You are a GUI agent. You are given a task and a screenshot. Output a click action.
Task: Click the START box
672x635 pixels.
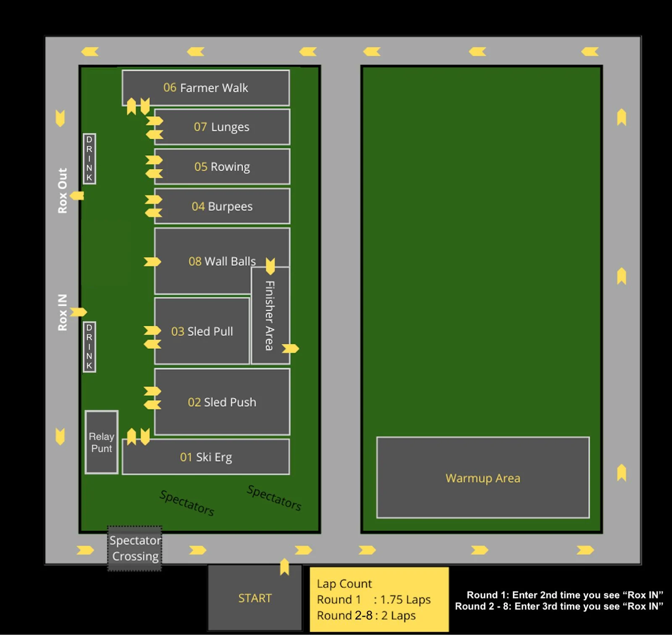255,598
